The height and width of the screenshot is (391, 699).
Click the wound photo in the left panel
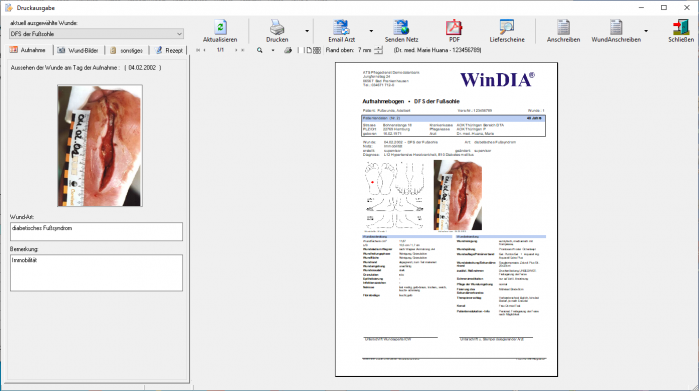point(100,145)
